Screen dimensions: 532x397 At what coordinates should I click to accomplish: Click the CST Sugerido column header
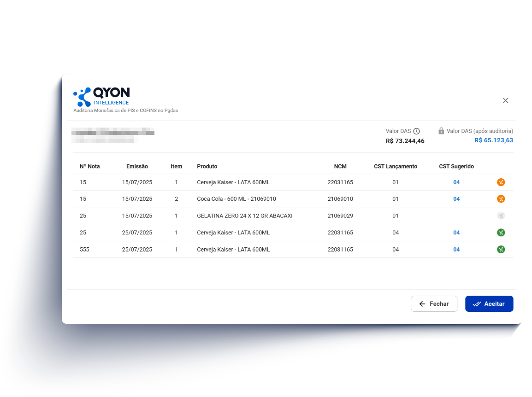click(x=456, y=166)
